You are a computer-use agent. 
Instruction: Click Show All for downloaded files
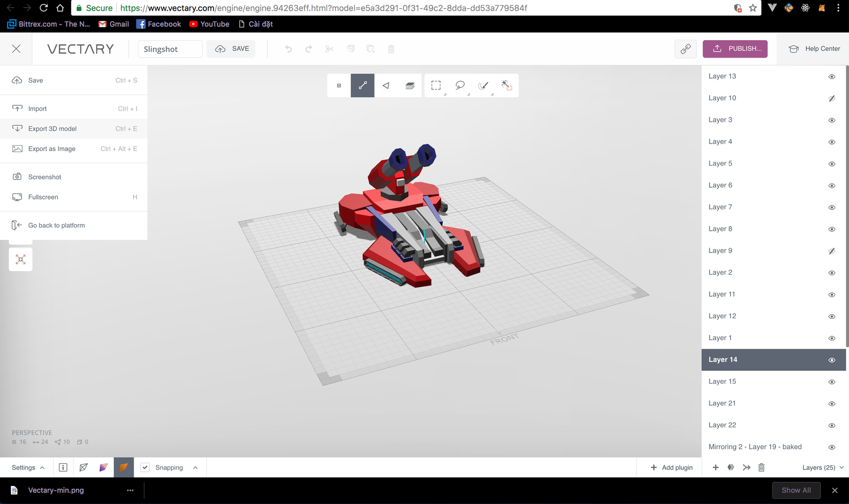[x=797, y=490]
